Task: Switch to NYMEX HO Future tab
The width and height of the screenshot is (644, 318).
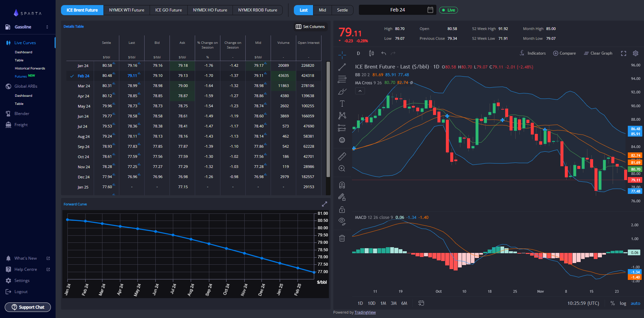Action: (210, 10)
